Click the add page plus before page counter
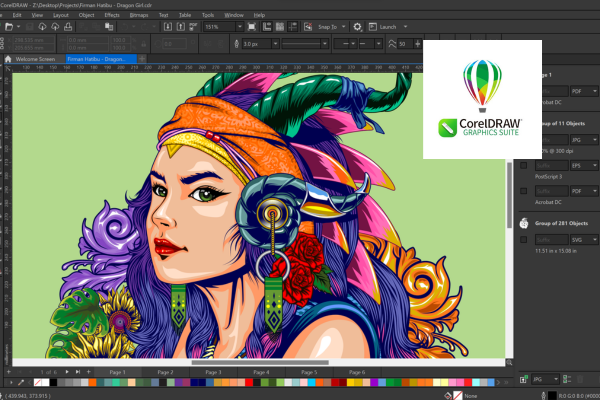This screenshot has height=400, width=600. pyautogui.click(x=8, y=372)
